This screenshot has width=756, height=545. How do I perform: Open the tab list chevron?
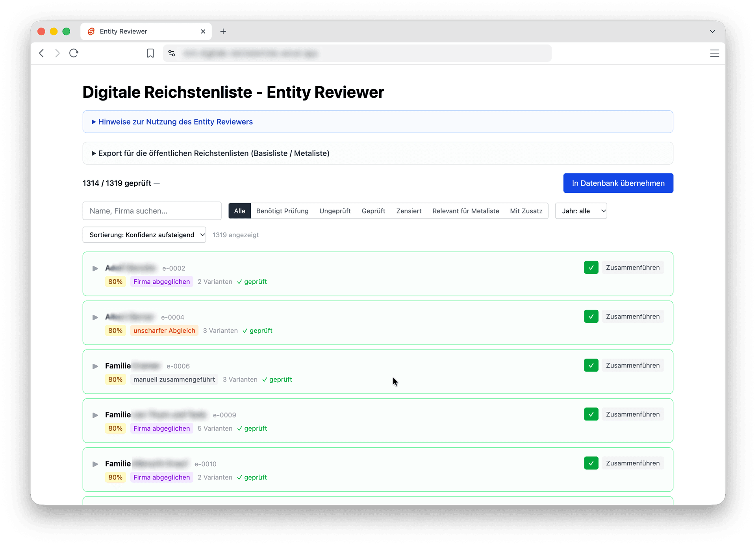tap(712, 32)
